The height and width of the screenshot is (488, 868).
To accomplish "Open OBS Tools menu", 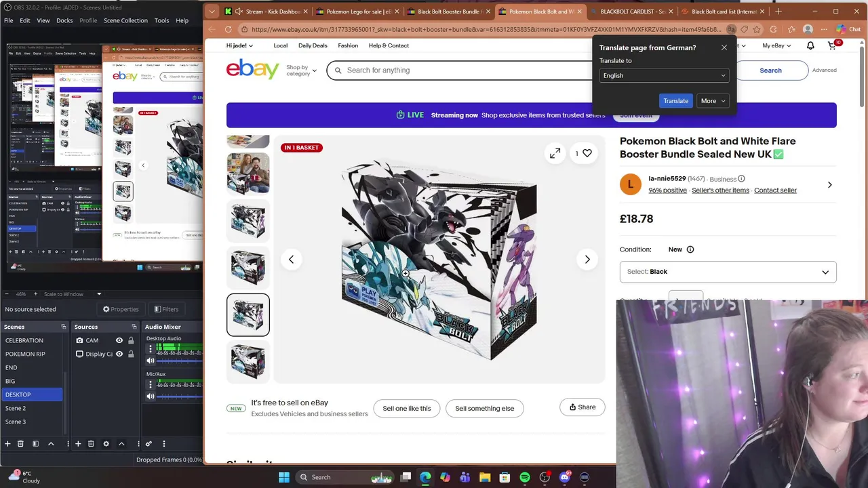I will click(x=161, y=20).
